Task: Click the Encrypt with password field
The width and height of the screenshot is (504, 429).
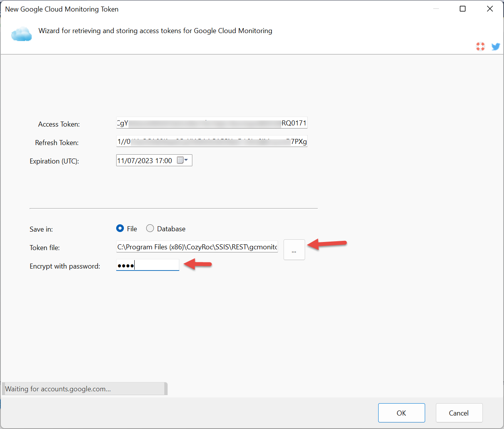Action: (148, 265)
